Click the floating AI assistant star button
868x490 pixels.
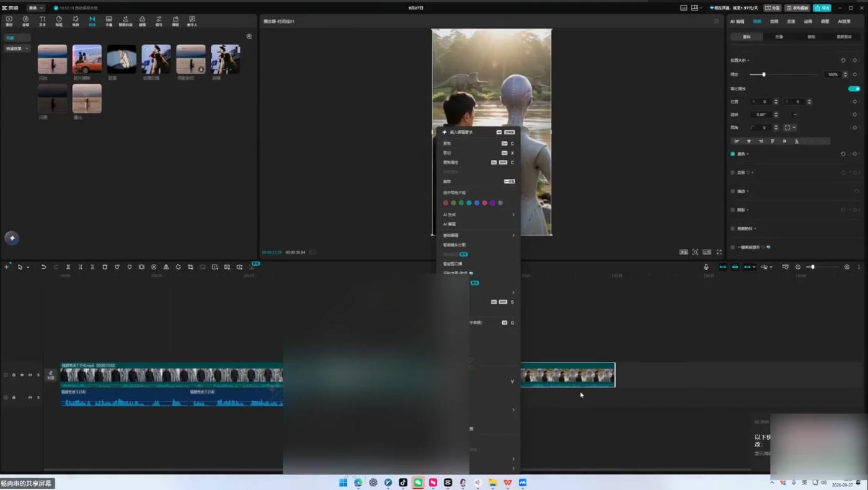pyautogui.click(x=12, y=238)
